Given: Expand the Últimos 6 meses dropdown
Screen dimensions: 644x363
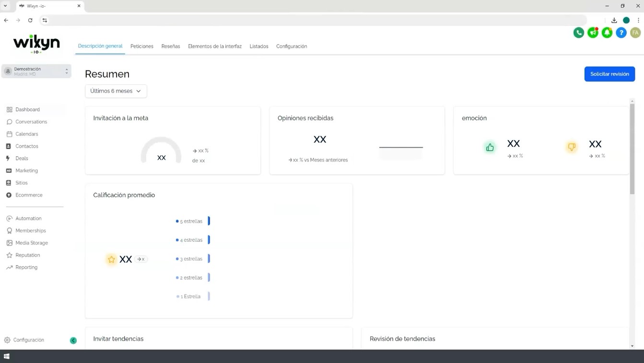Looking at the screenshot, I should coord(116,91).
